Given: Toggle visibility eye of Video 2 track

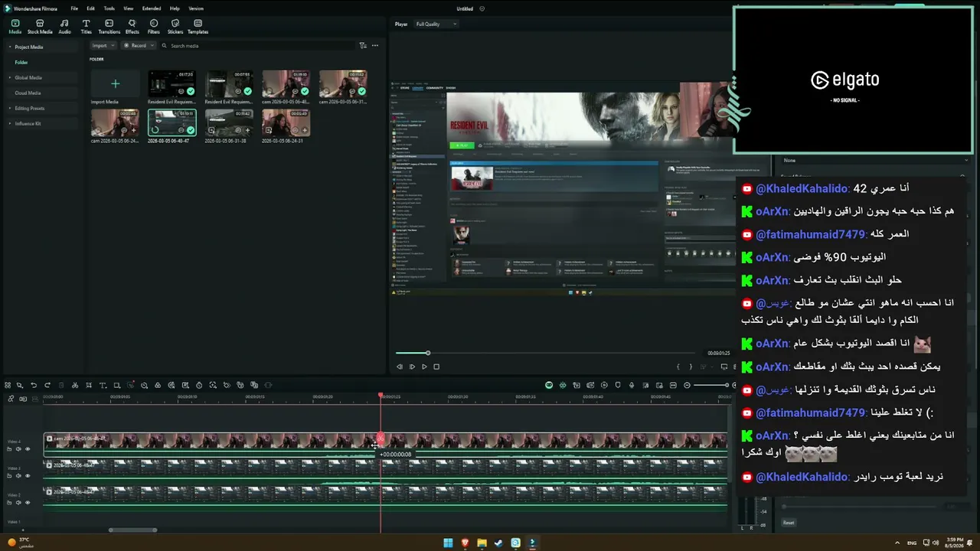Looking at the screenshot, I should coord(28,503).
